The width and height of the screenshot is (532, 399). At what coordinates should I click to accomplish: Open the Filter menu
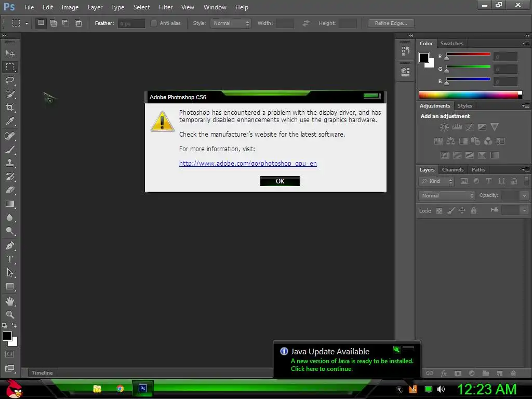point(166,7)
